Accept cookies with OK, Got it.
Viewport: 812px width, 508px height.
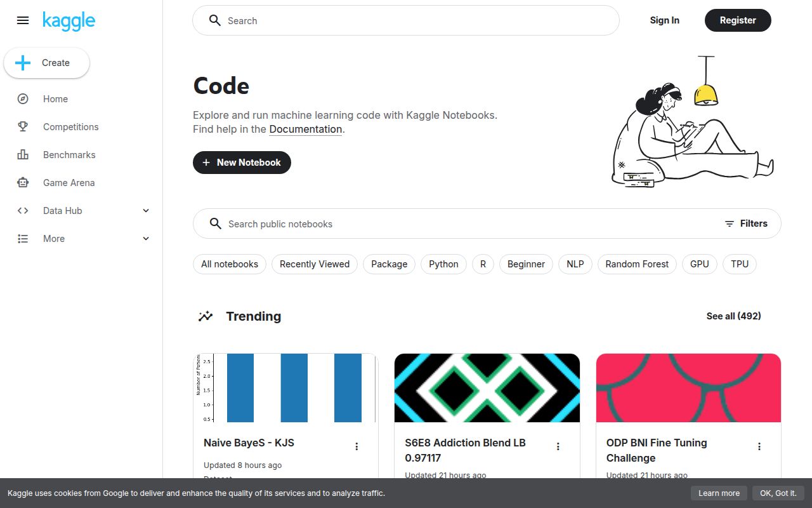click(x=778, y=493)
